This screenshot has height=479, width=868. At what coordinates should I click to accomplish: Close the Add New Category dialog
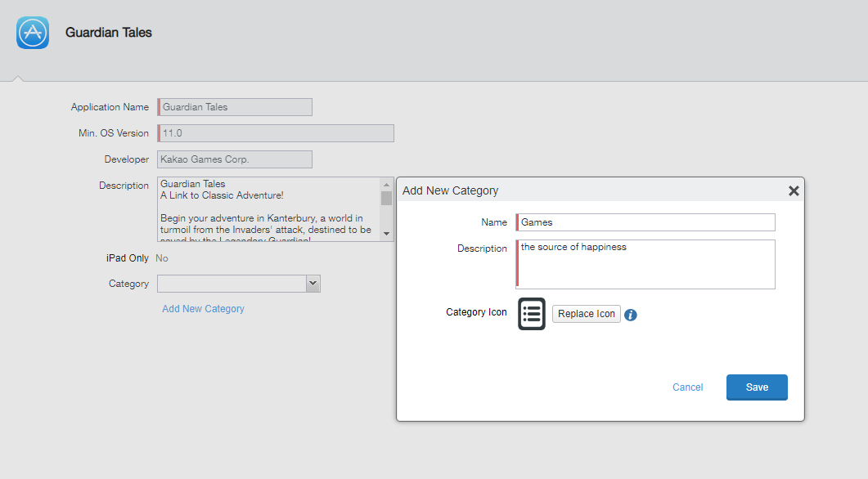pos(793,190)
